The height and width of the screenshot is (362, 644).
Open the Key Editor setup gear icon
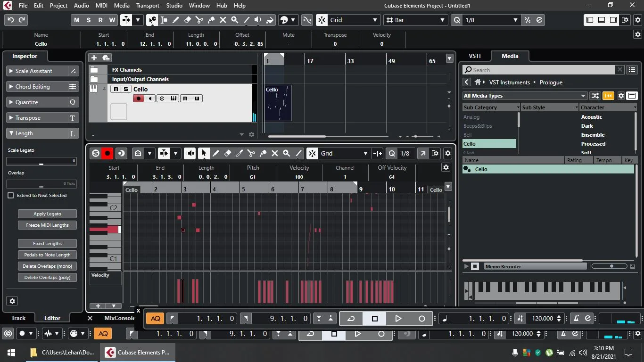(448, 153)
